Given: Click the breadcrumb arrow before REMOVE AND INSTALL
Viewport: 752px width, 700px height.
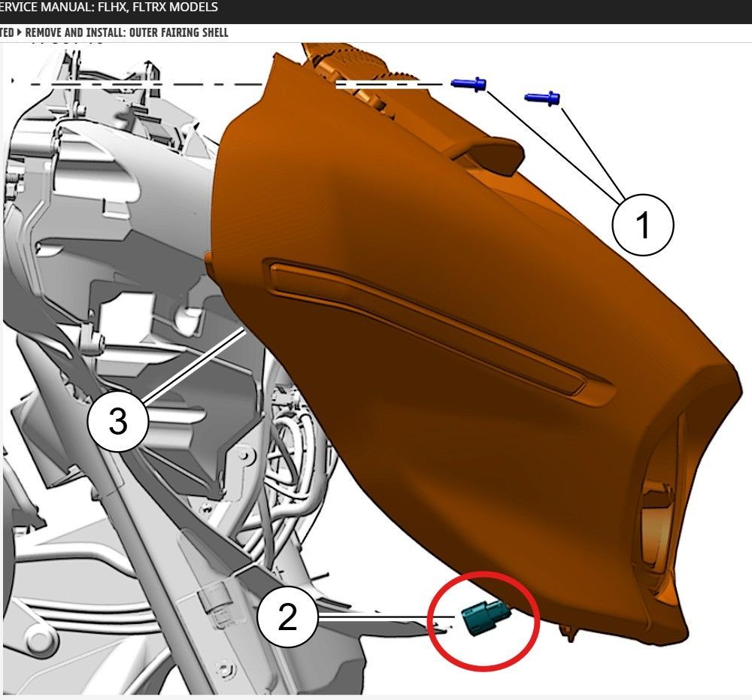Looking at the screenshot, I should pos(20,33).
